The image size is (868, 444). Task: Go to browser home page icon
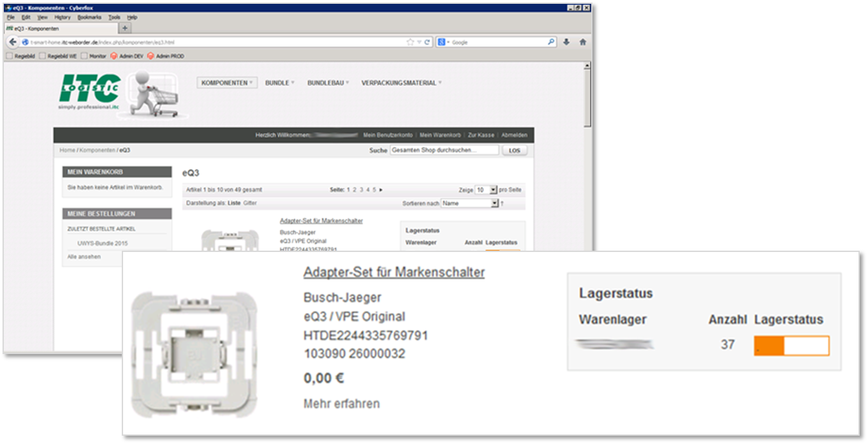pos(582,42)
